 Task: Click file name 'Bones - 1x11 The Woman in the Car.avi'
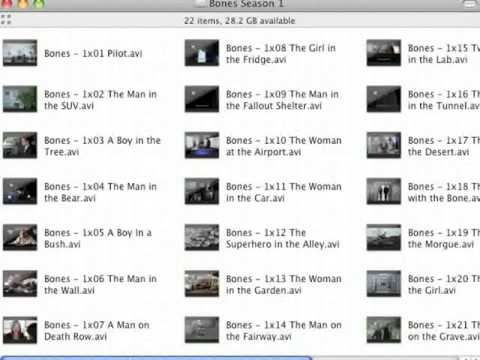[x=284, y=192]
